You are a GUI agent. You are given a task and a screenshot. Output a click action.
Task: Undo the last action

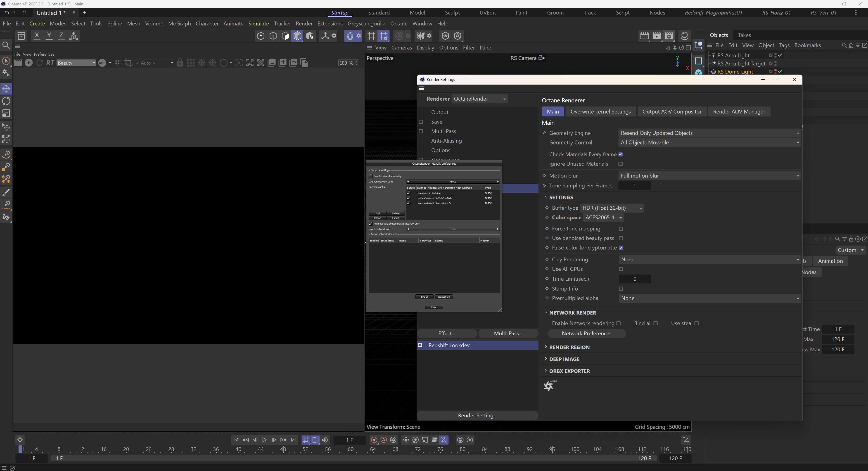(x=6, y=13)
